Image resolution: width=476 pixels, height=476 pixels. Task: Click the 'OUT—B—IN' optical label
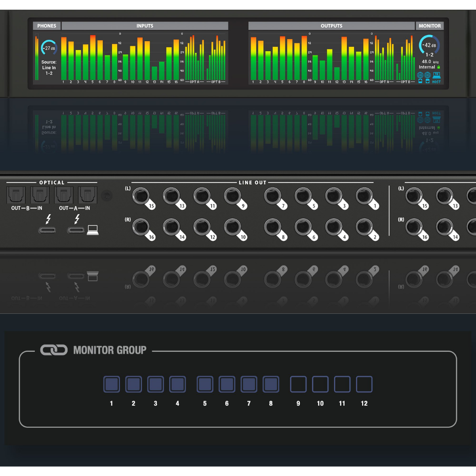[27, 208]
